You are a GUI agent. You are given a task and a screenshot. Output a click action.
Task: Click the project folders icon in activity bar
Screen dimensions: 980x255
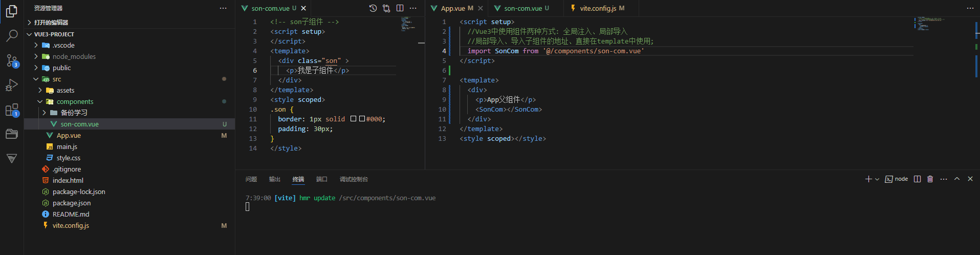[x=11, y=134]
